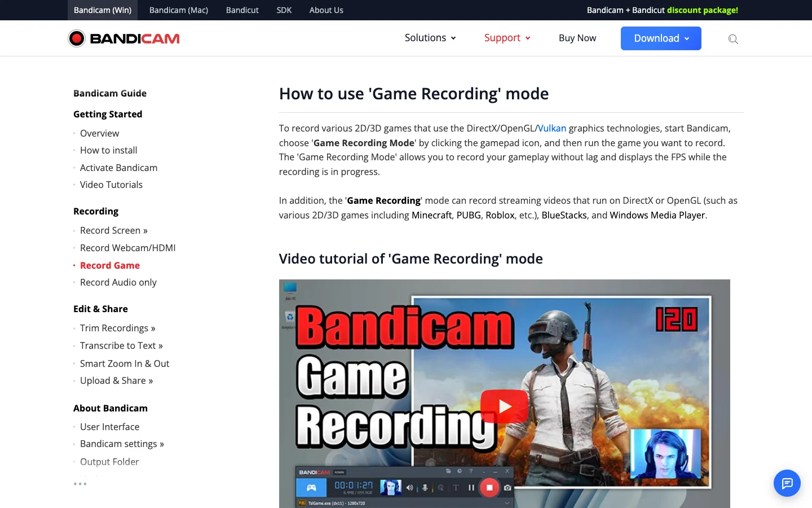
Task: Go to Buy Now page
Action: (577, 38)
